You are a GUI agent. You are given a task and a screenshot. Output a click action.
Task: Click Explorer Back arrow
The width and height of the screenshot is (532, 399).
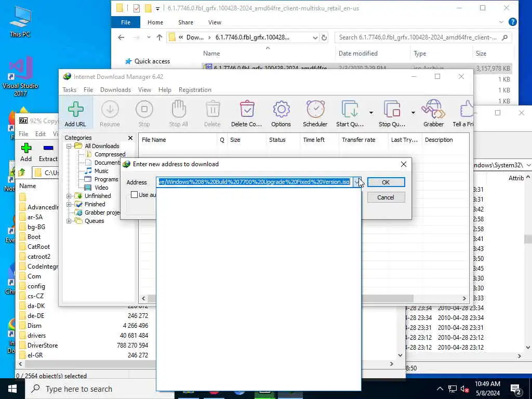[121, 37]
